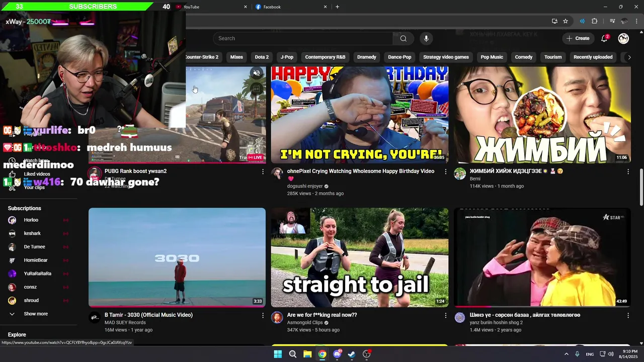Viewport: 644px width, 362px height.
Task: Open YuRaRaRaRa subscription channel
Action: (38, 274)
